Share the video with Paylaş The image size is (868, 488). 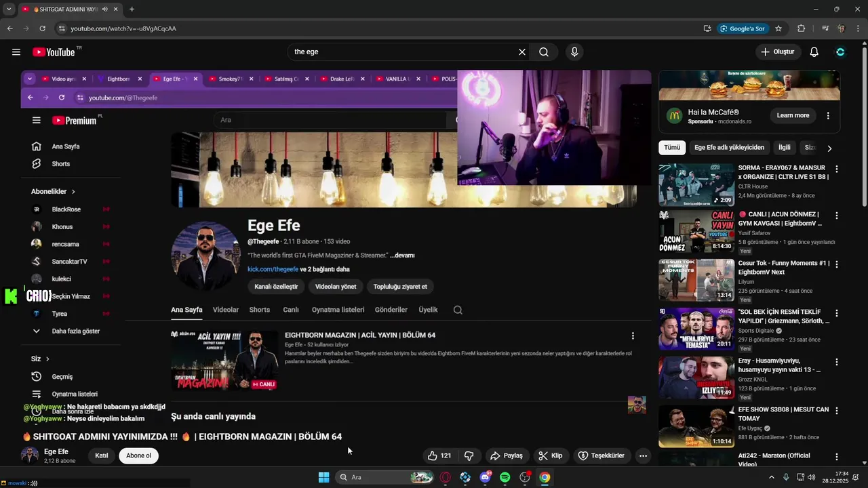tap(507, 455)
